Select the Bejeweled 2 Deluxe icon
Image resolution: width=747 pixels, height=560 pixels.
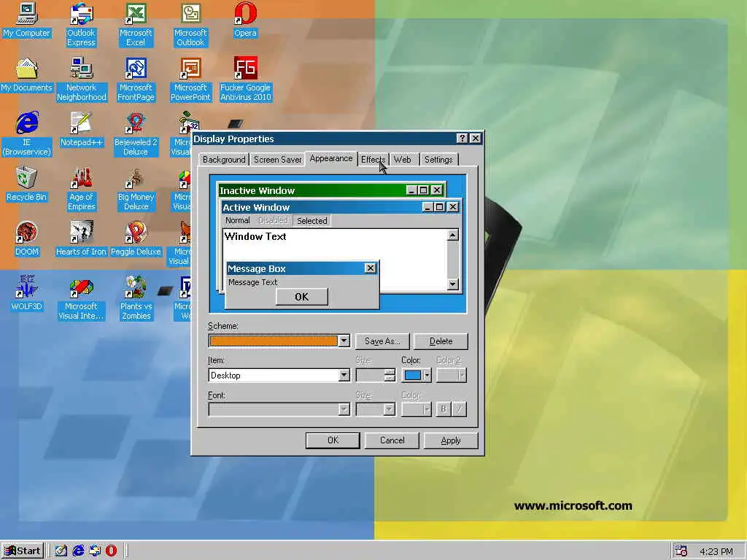pyautogui.click(x=136, y=134)
